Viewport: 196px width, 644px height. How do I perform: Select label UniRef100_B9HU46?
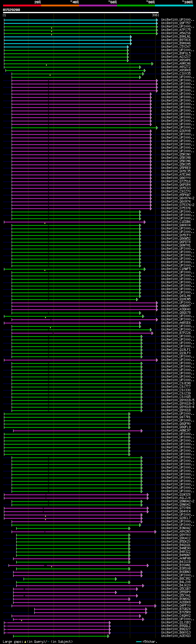176,43
